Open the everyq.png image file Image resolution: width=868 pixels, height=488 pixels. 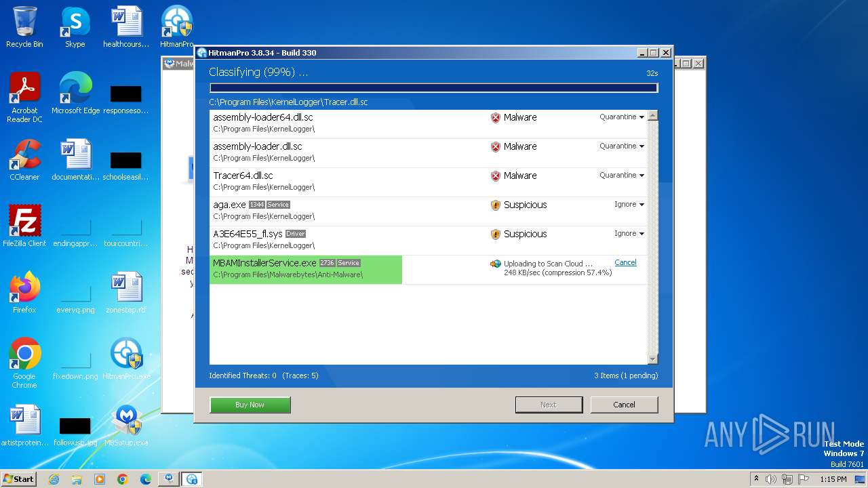(x=75, y=297)
